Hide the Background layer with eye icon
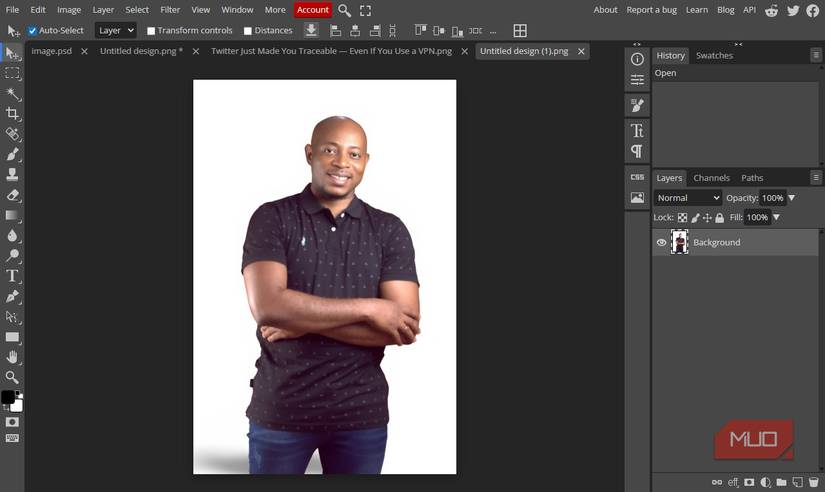Image resolution: width=825 pixels, height=492 pixels. click(661, 242)
